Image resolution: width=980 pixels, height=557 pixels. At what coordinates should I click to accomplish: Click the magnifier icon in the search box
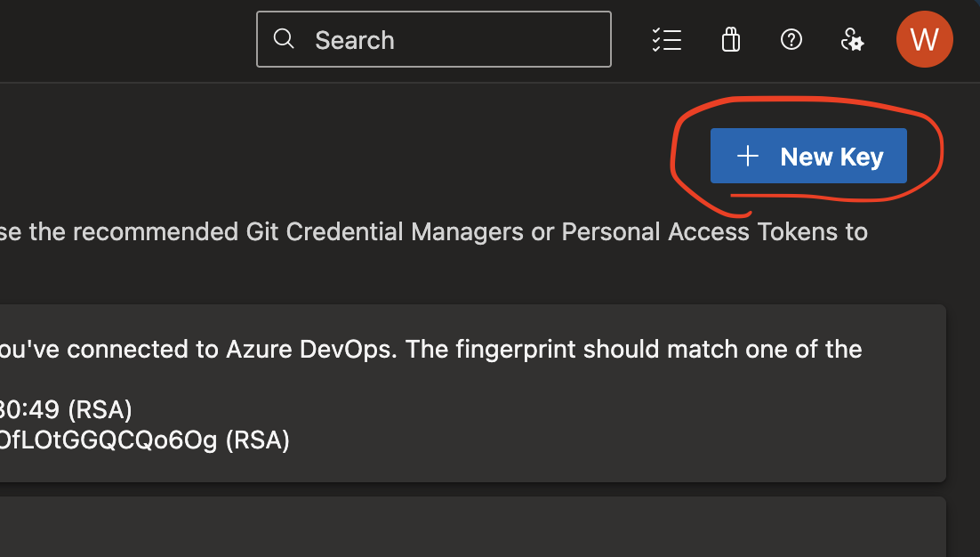[x=284, y=39]
